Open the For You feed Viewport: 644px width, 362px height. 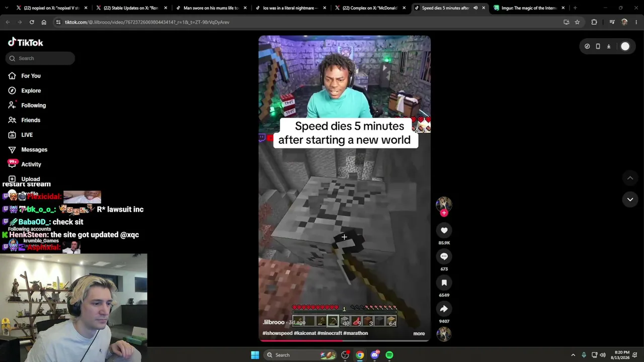24,76
